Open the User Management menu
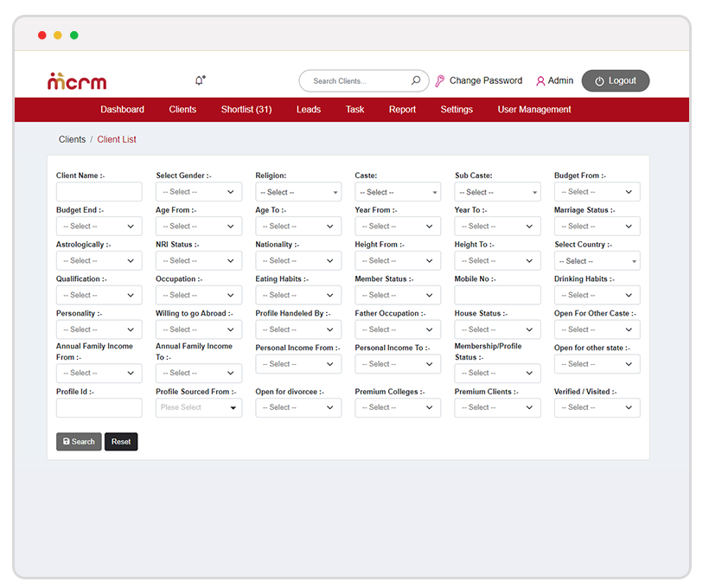Image resolution: width=709 pixels, height=588 pixels. [534, 110]
